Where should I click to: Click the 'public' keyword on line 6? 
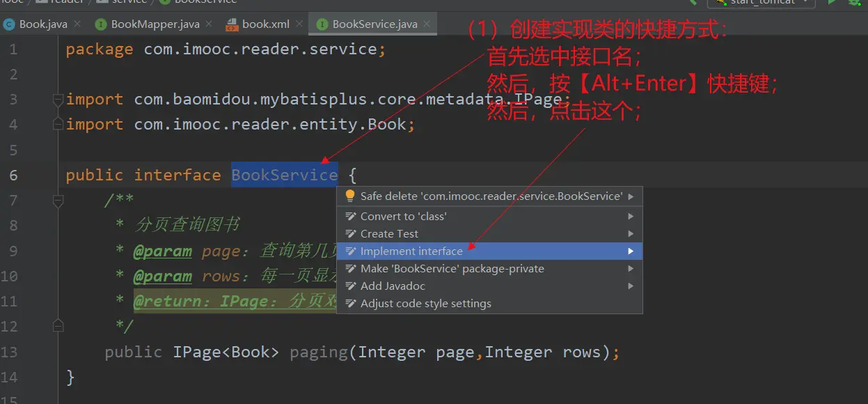(95, 175)
